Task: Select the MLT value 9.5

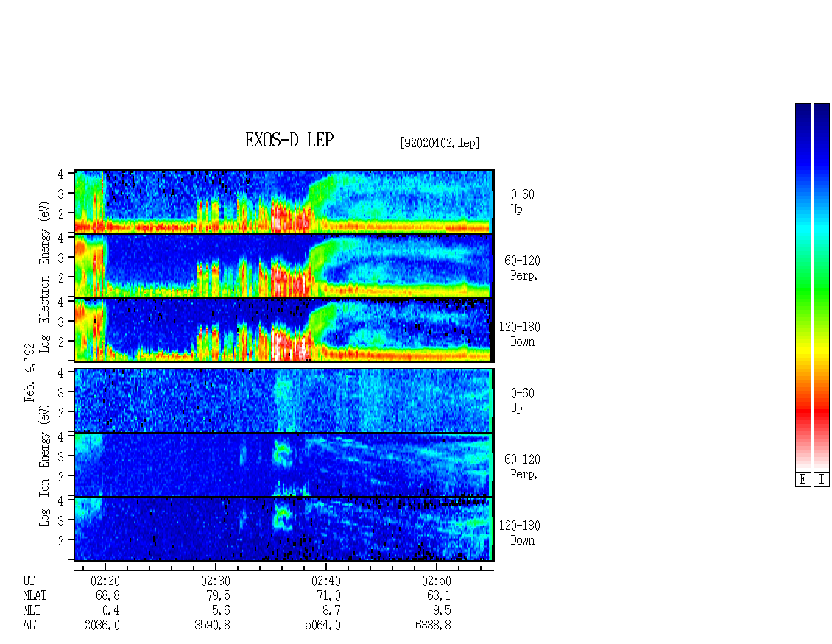Action: tap(442, 611)
